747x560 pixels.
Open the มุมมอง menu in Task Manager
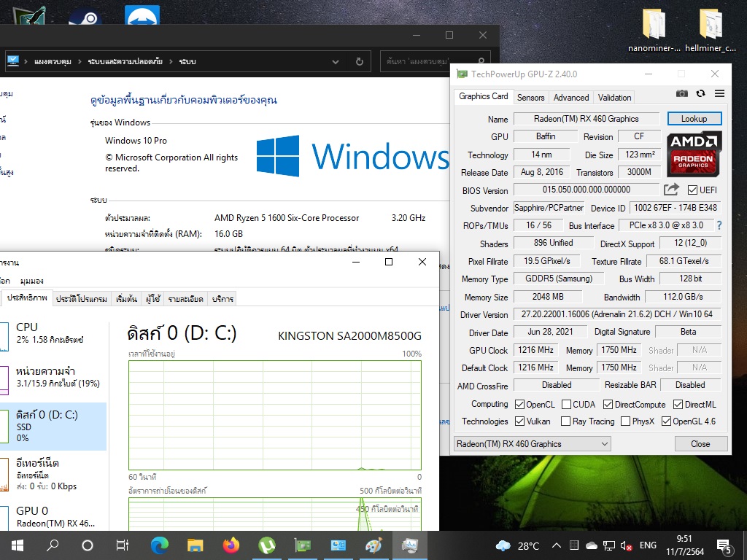32,281
